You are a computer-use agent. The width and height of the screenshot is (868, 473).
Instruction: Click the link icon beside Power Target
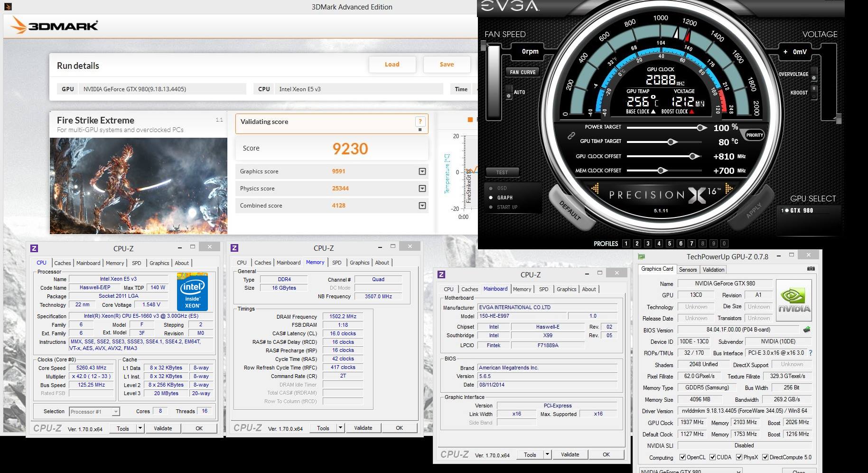click(x=571, y=136)
